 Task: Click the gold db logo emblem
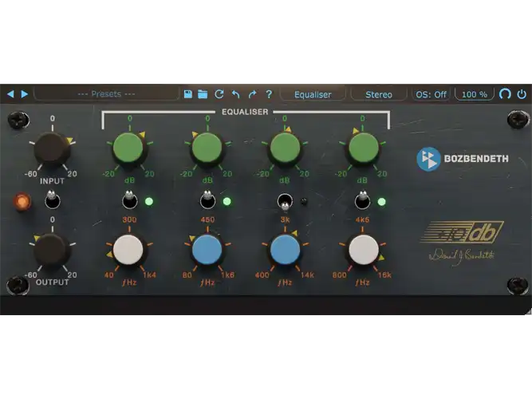(x=462, y=232)
